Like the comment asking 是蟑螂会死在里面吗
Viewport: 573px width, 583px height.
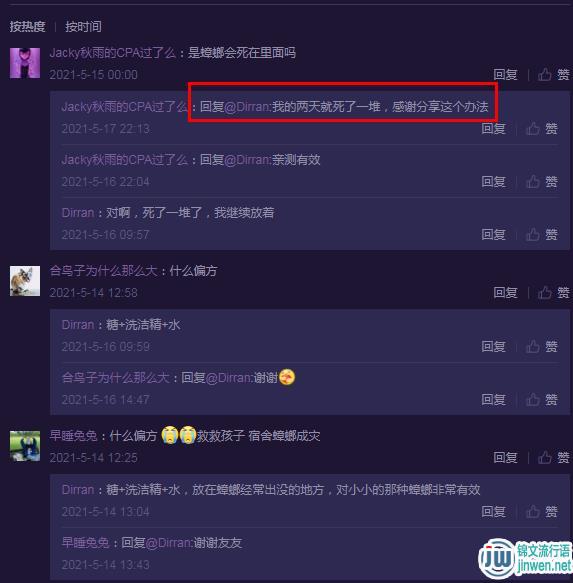[x=553, y=75]
